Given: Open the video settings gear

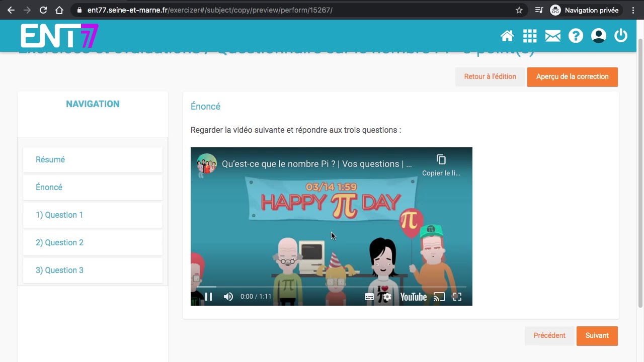Looking at the screenshot, I should coord(387,297).
